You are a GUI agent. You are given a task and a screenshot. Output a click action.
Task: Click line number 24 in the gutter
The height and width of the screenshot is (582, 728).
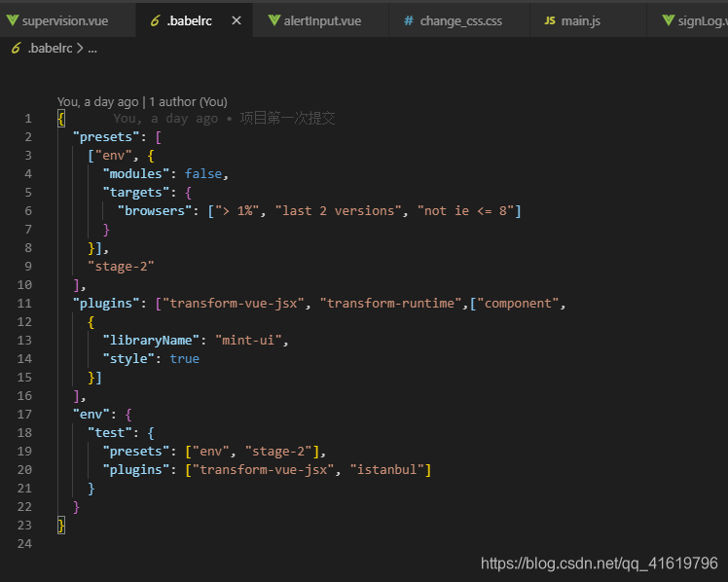(24, 544)
